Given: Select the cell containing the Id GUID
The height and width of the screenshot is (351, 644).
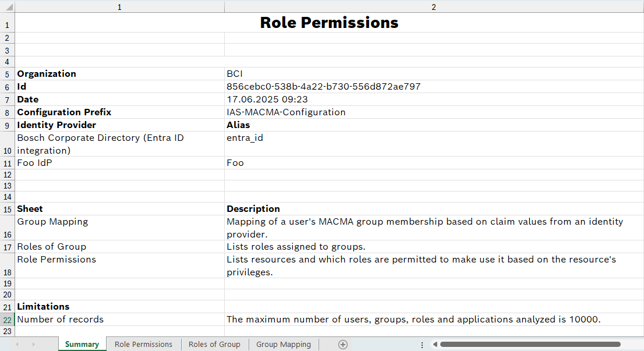Looking at the screenshot, I should point(323,87).
